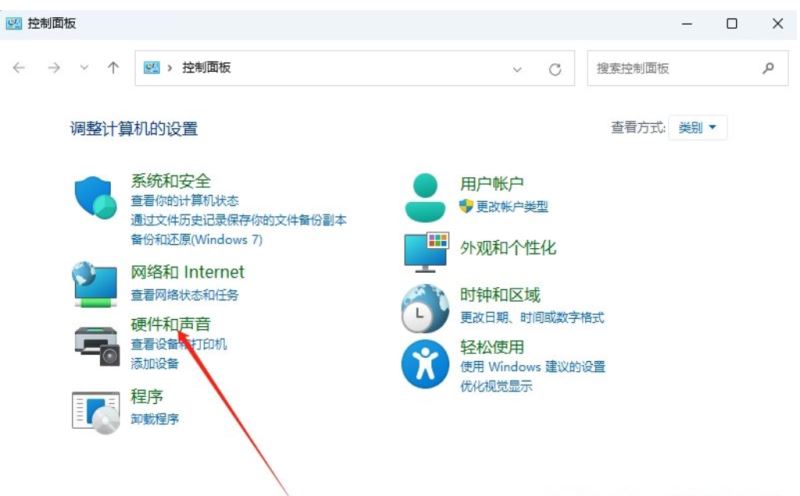Open the 添加设备 link

155,363
